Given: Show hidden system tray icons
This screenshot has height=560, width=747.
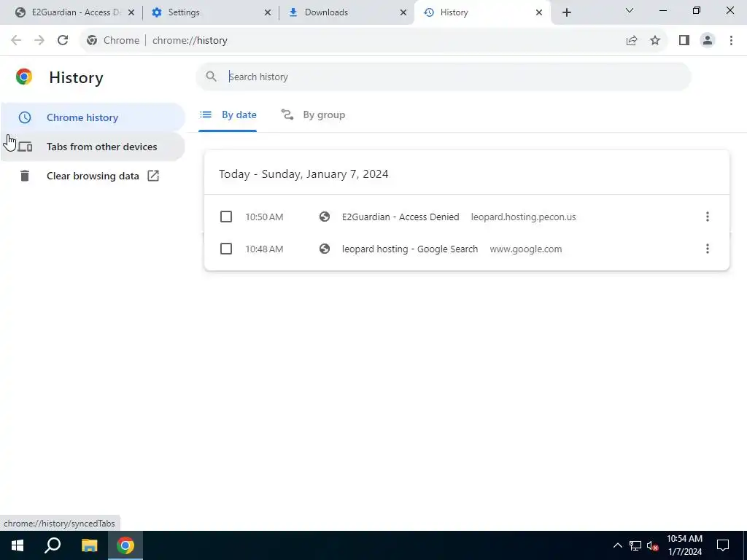Looking at the screenshot, I should 617,545.
